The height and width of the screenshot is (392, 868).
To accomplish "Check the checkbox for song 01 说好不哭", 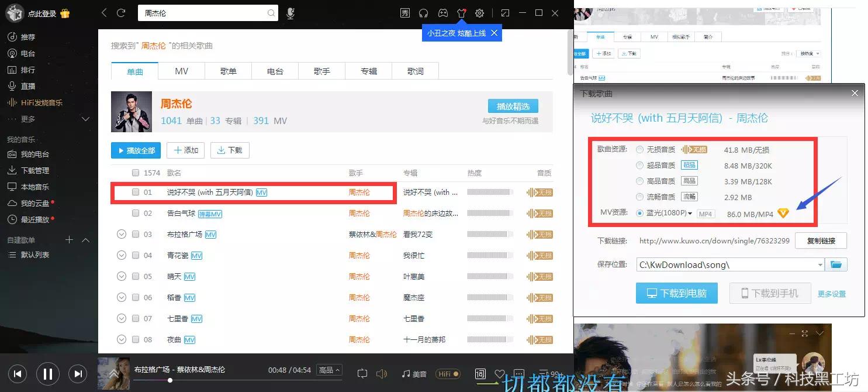I will (x=135, y=192).
